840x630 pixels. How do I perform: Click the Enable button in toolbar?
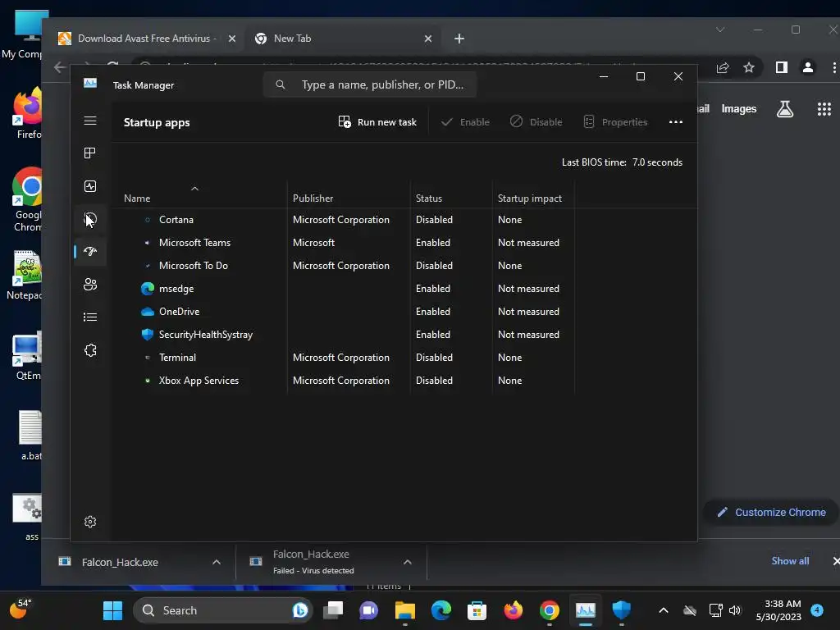(x=465, y=122)
